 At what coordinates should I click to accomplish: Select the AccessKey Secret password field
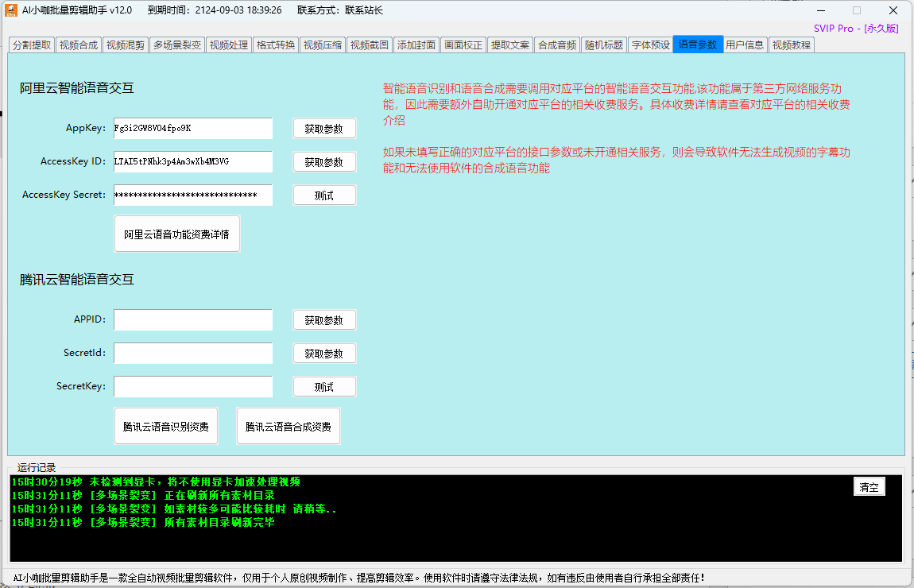pyautogui.click(x=192, y=195)
